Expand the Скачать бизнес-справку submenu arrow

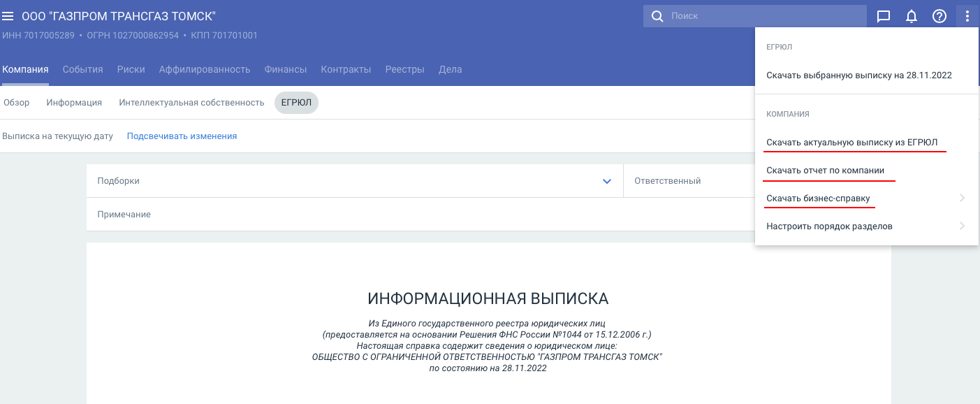[962, 198]
